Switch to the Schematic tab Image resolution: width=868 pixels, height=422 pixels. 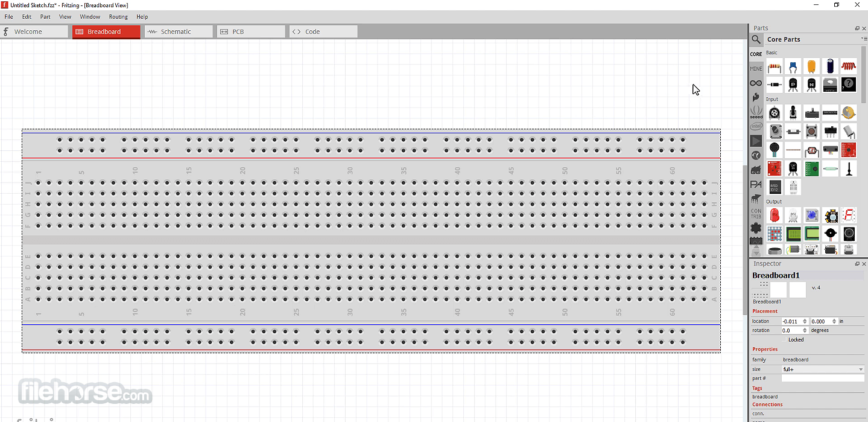click(x=179, y=31)
